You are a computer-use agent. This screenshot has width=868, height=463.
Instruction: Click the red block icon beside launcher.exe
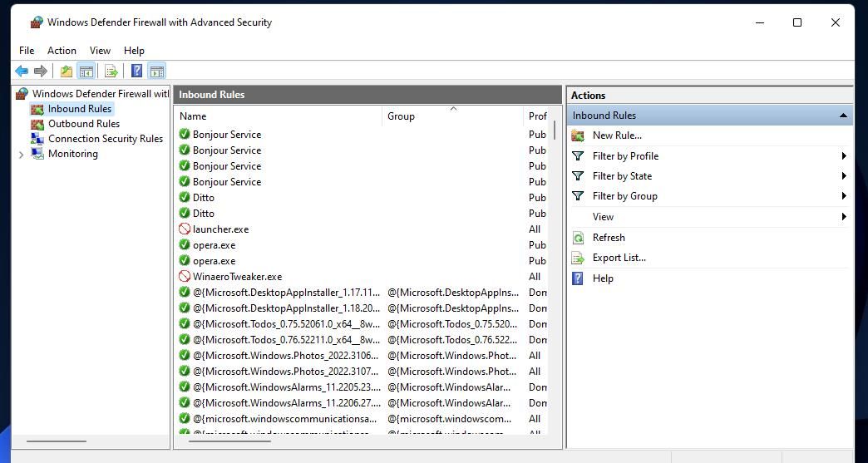(185, 229)
